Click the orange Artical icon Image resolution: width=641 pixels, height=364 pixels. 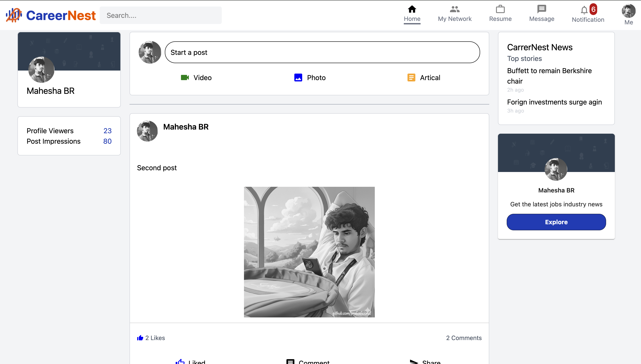pyautogui.click(x=411, y=78)
